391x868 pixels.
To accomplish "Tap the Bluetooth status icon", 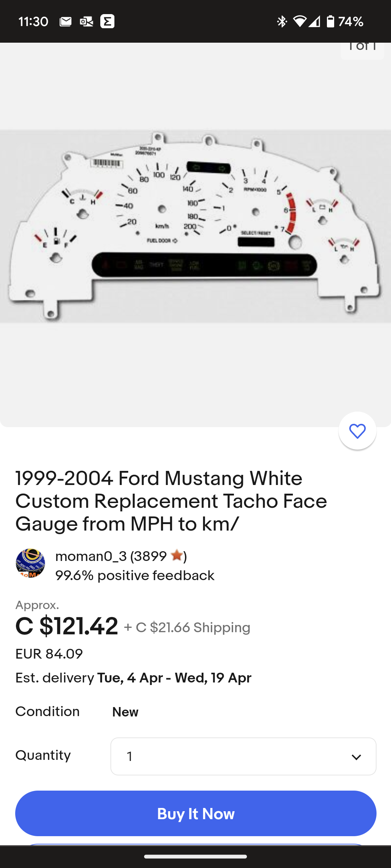I will (282, 22).
